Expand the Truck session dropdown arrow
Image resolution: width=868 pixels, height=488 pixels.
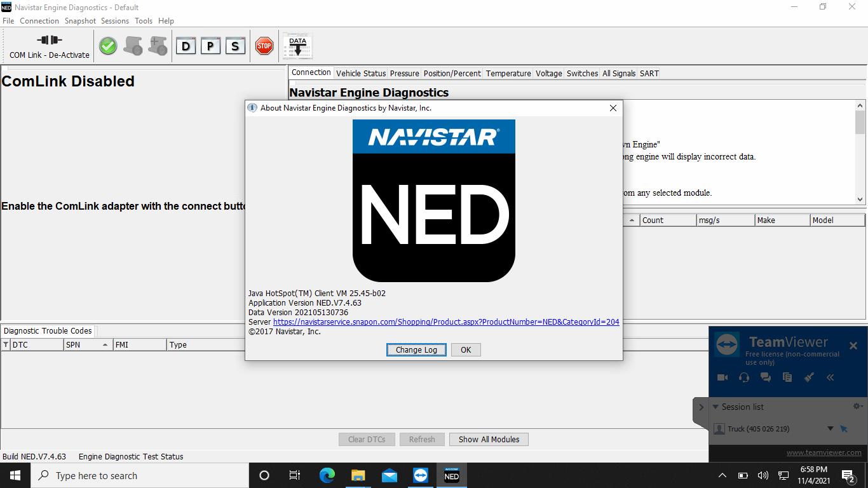click(x=830, y=429)
